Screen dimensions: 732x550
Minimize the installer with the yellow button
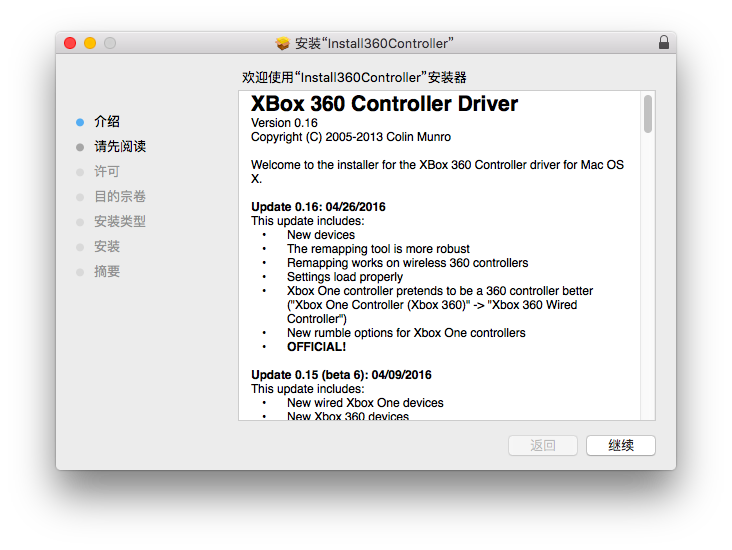click(x=90, y=43)
